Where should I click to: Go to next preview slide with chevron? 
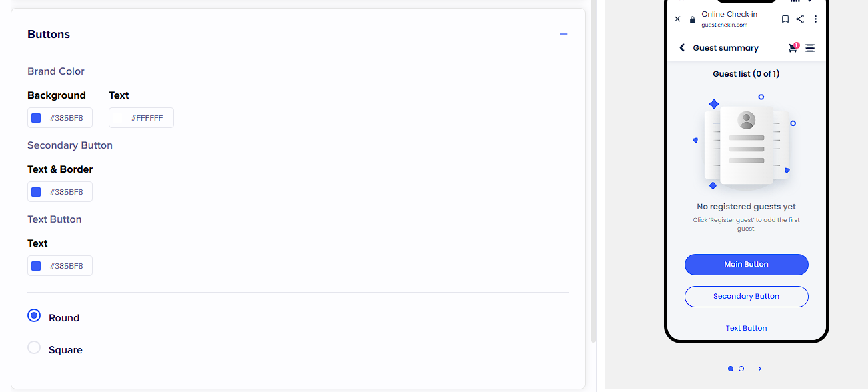(760, 369)
